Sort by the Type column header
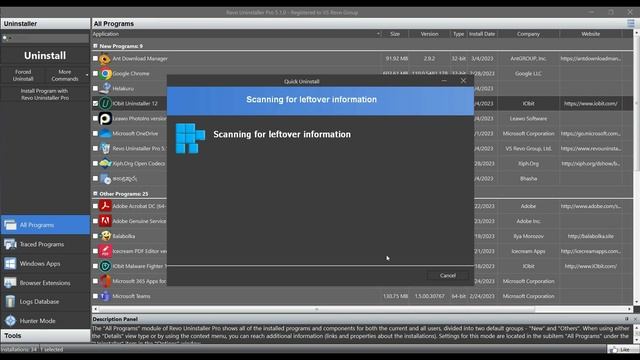Viewport: 640px width, 360px height. point(458,34)
